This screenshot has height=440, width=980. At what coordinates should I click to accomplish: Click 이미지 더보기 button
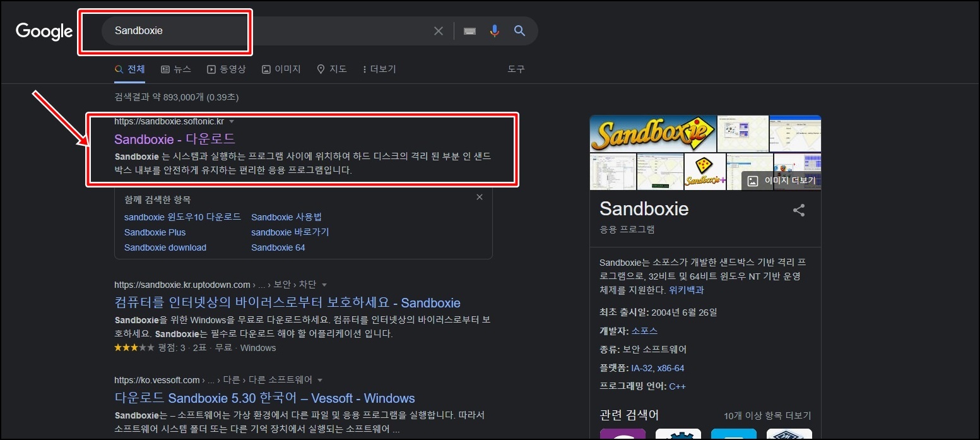[781, 181]
